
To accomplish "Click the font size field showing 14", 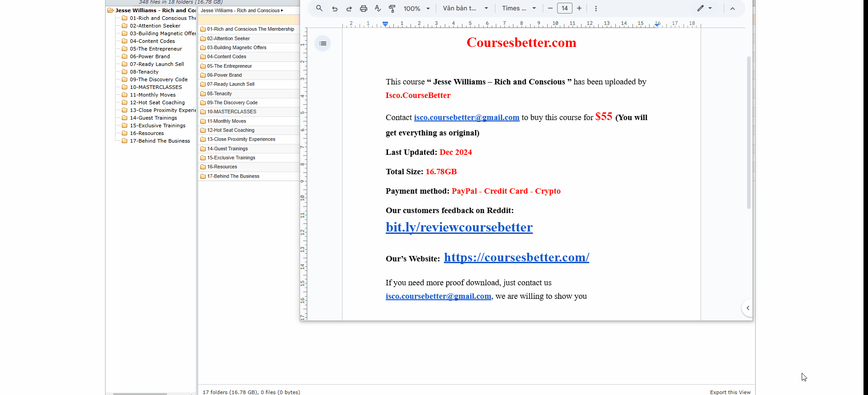I will tap(565, 8).
